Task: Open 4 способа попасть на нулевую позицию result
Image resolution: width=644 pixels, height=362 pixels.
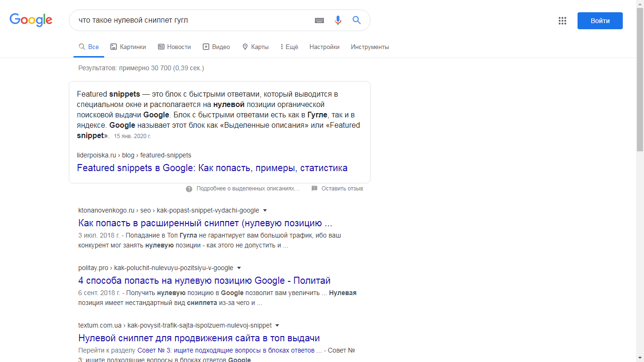Action: [x=204, y=280]
